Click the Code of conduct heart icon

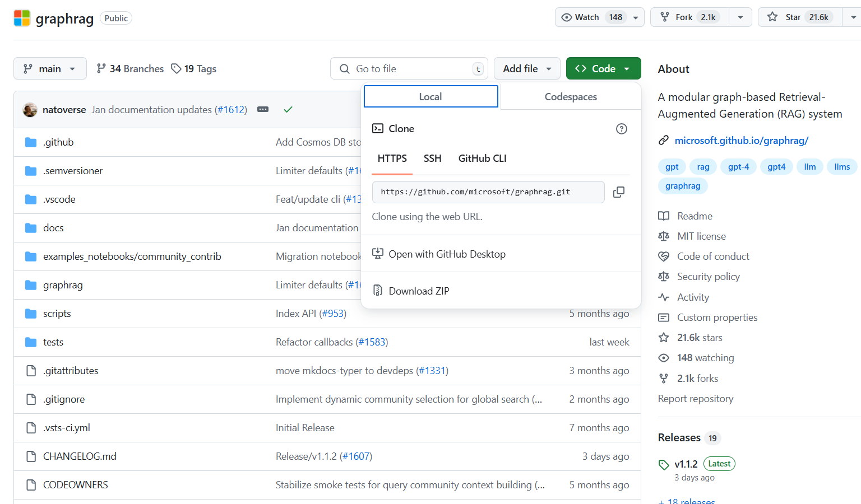click(x=664, y=256)
